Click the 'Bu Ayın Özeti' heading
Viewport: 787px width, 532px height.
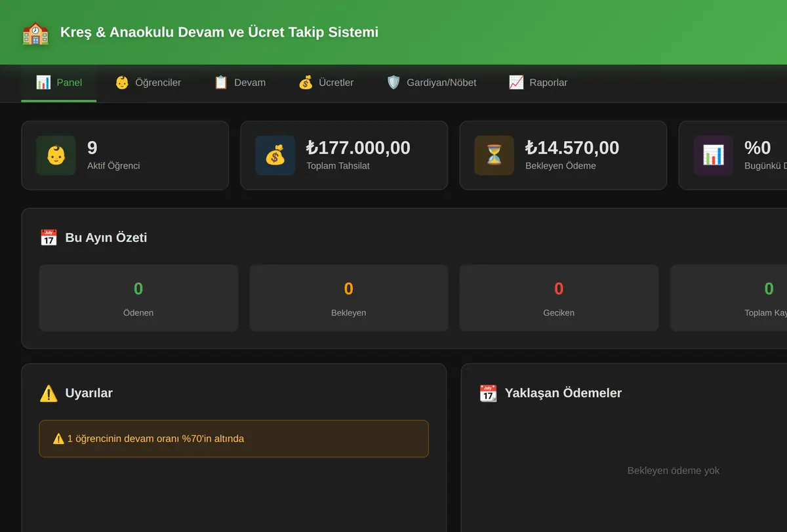point(106,237)
